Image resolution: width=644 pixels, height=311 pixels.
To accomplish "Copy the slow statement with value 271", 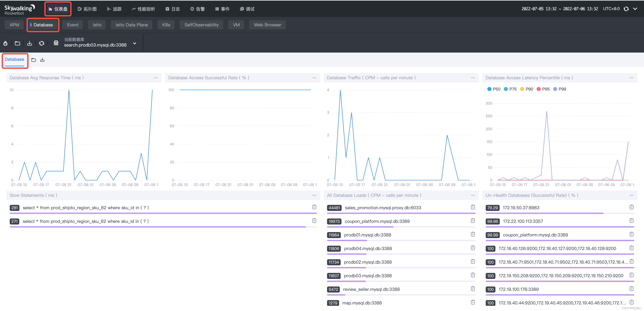I will [x=314, y=220].
